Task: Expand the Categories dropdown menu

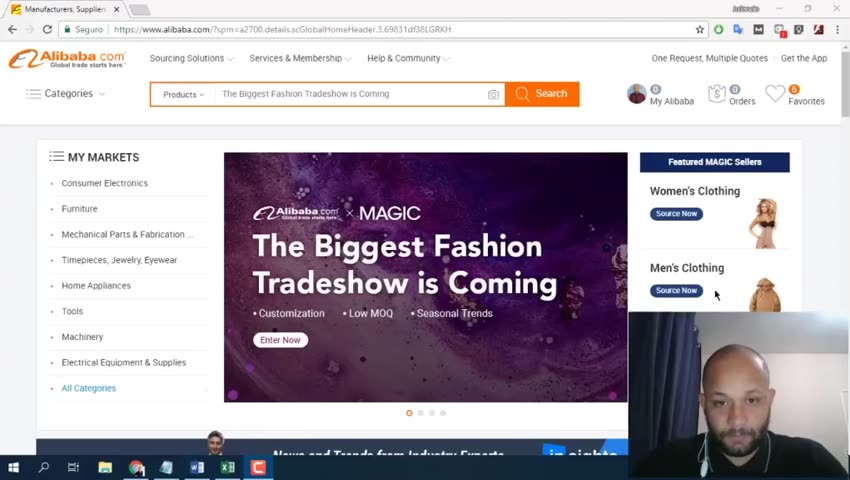Action: point(66,94)
